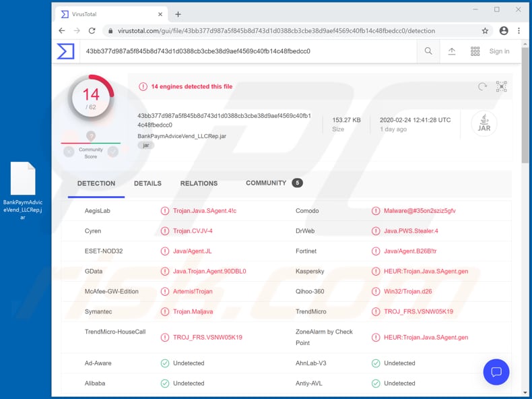532x399 pixels.
Task: Vote negative on community score
Action: pyautogui.click(x=69, y=152)
